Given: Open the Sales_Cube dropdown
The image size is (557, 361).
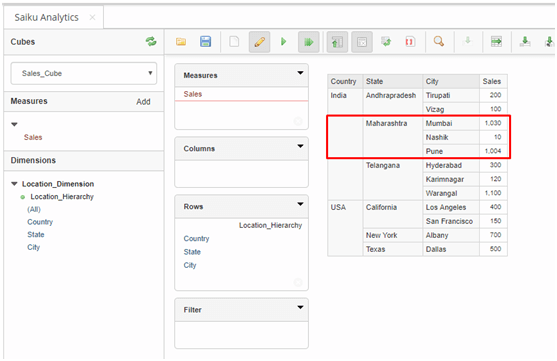Looking at the screenshot, I should pyautogui.click(x=84, y=73).
